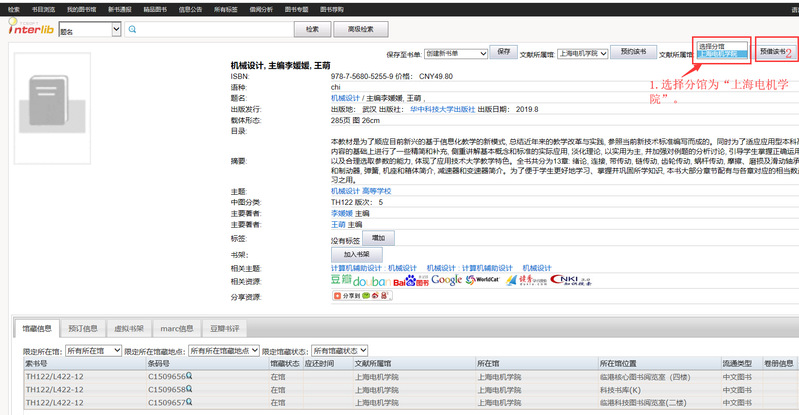The height and width of the screenshot is (415, 799).
Task: Click the 加入书架 button
Action: pyautogui.click(x=355, y=254)
